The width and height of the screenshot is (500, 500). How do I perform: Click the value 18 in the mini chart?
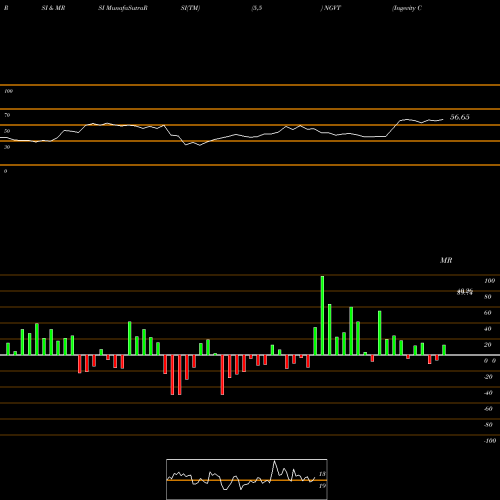click(322, 474)
